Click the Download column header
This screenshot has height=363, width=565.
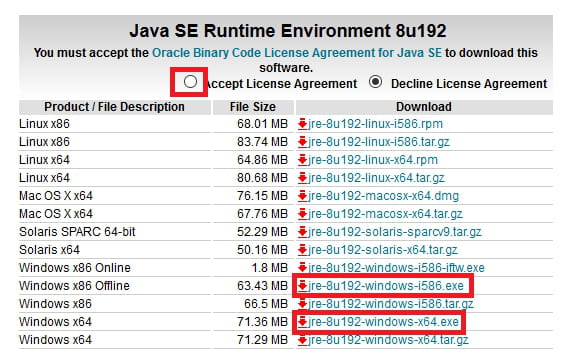[424, 107]
